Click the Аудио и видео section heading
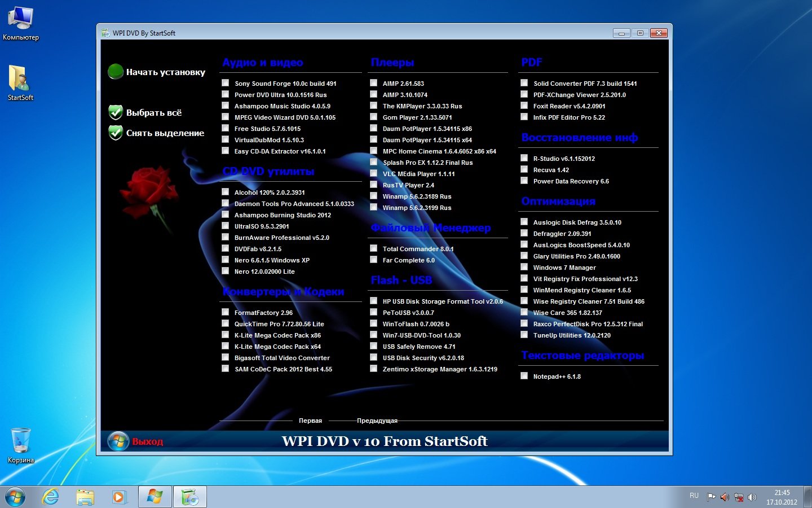The height and width of the screenshot is (508, 812). click(x=263, y=63)
